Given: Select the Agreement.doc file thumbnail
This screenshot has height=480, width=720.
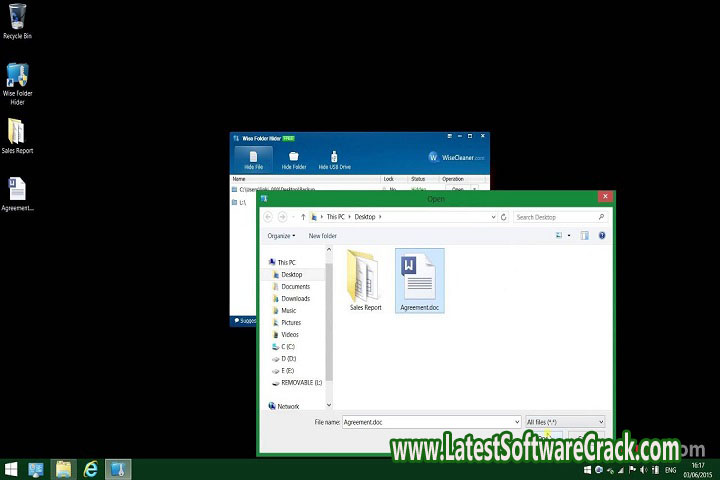Looking at the screenshot, I should pos(419,278).
